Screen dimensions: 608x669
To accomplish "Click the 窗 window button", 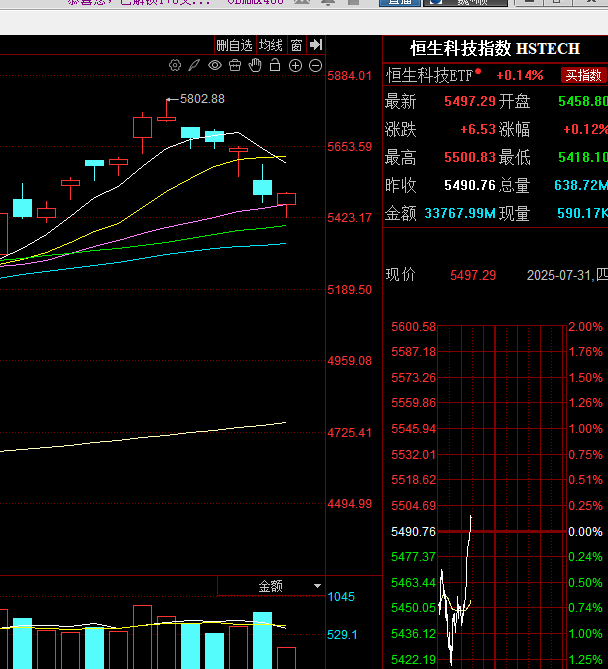I will (297, 45).
